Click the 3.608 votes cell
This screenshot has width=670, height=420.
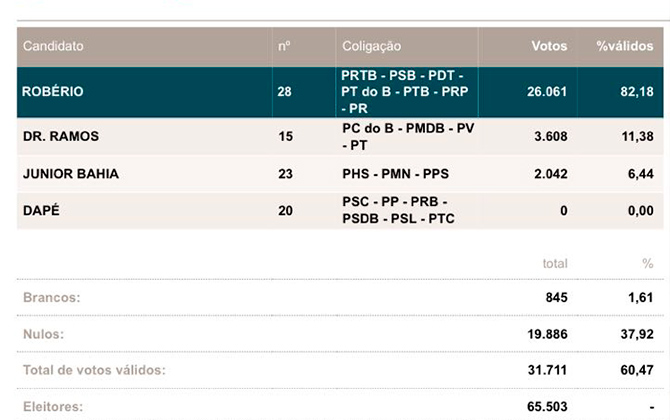[551, 136]
